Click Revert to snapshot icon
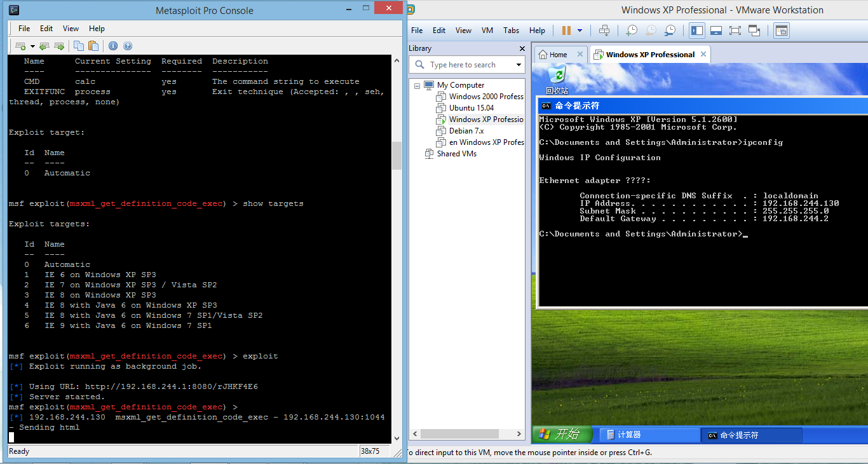Screen dimensions: 868x464 pyautogui.click(x=651, y=31)
